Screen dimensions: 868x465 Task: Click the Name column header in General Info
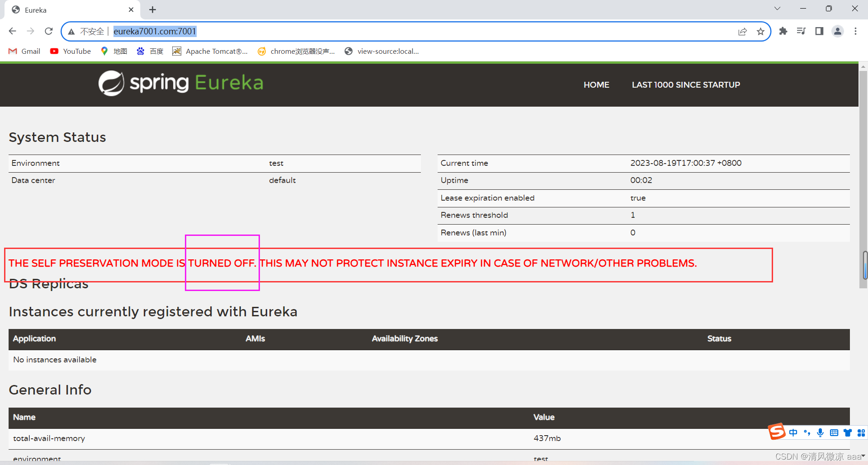(x=24, y=418)
